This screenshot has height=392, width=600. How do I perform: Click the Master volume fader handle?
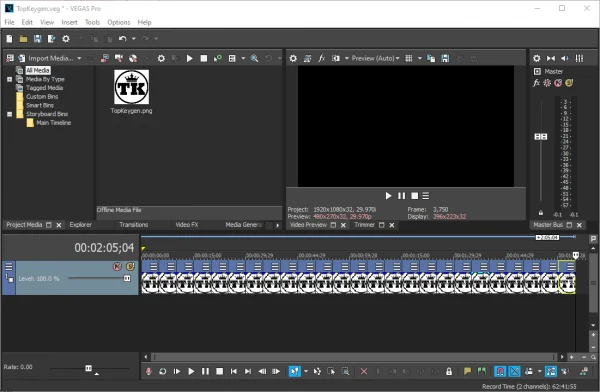pyautogui.click(x=541, y=137)
